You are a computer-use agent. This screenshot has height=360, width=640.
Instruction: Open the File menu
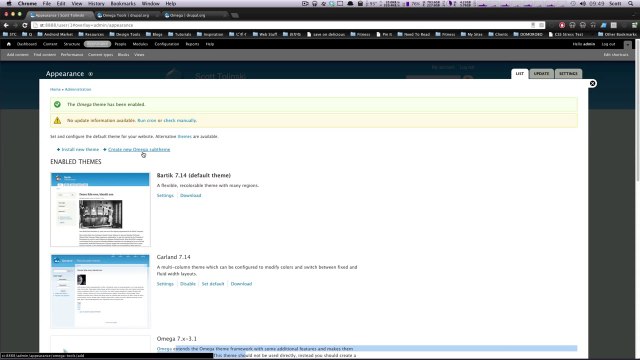(x=47, y=3)
